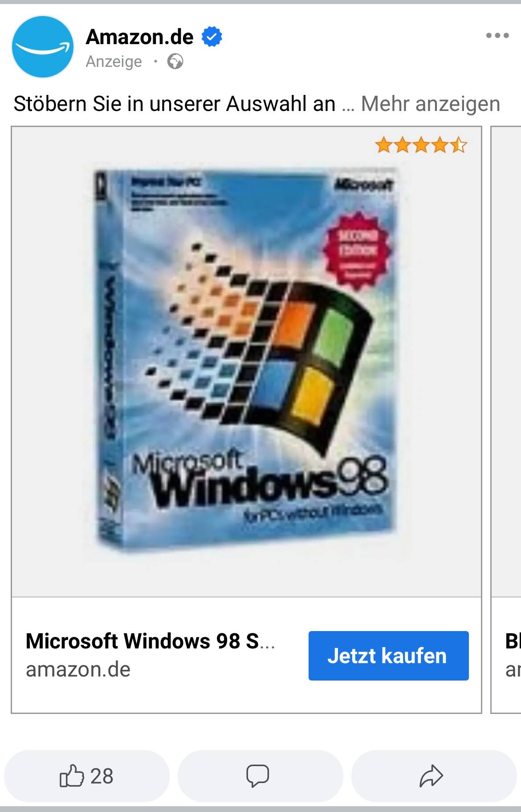Screen dimensions: 521x812
Task: Click the blue verified badge
Action: coord(212,37)
